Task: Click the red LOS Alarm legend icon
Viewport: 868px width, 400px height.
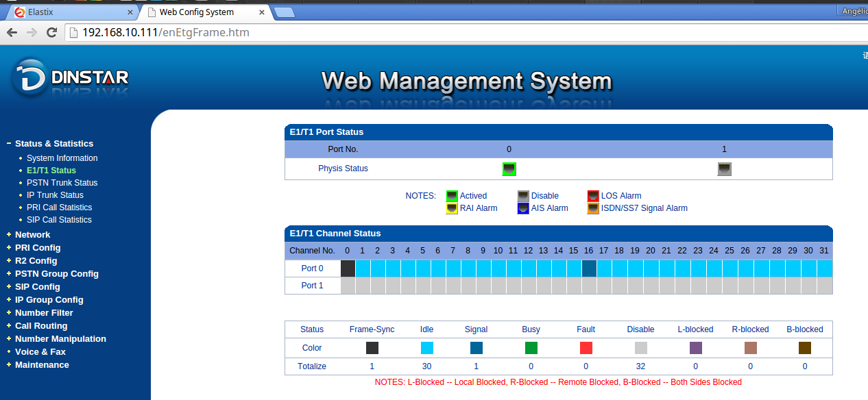Action: (593, 196)
